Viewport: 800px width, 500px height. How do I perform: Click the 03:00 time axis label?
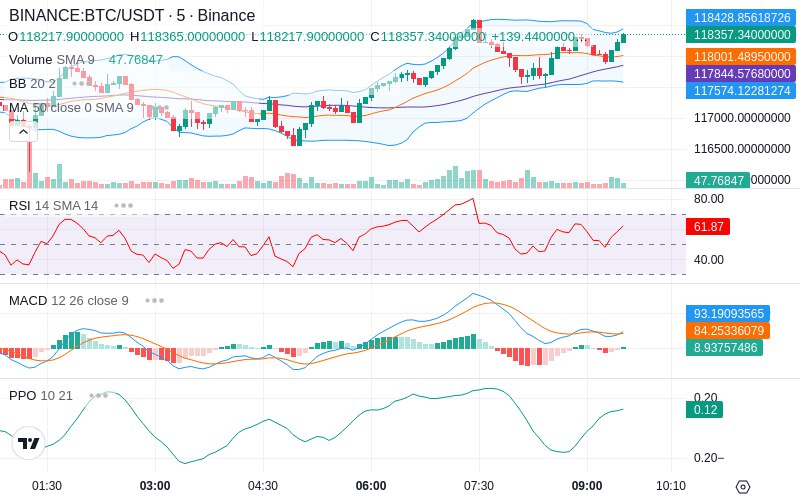[x=155, y=486]
